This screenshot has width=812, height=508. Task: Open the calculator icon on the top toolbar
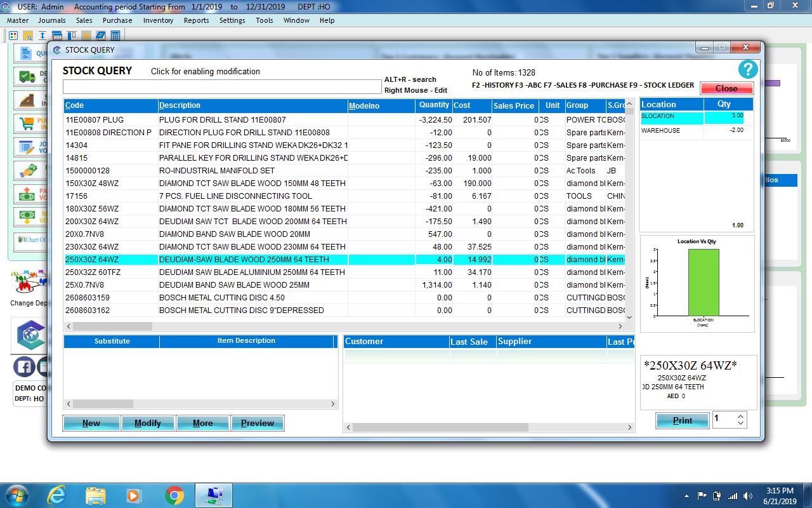(x=115, y=36)
